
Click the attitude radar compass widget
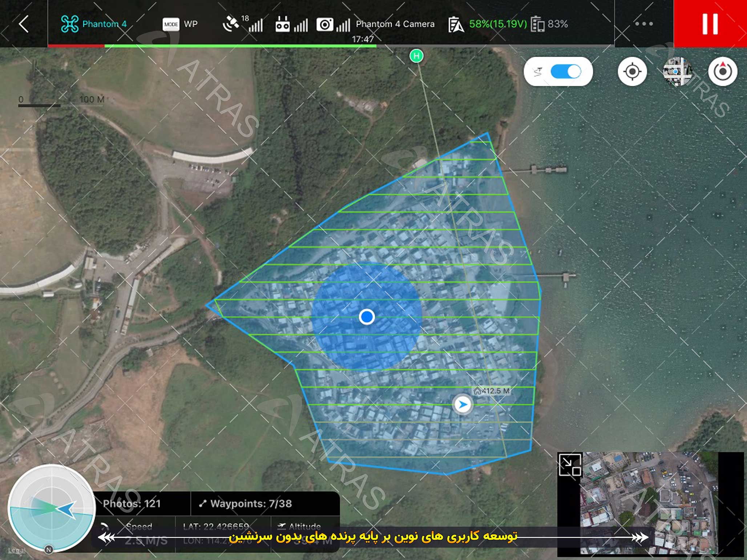point(51,508)
